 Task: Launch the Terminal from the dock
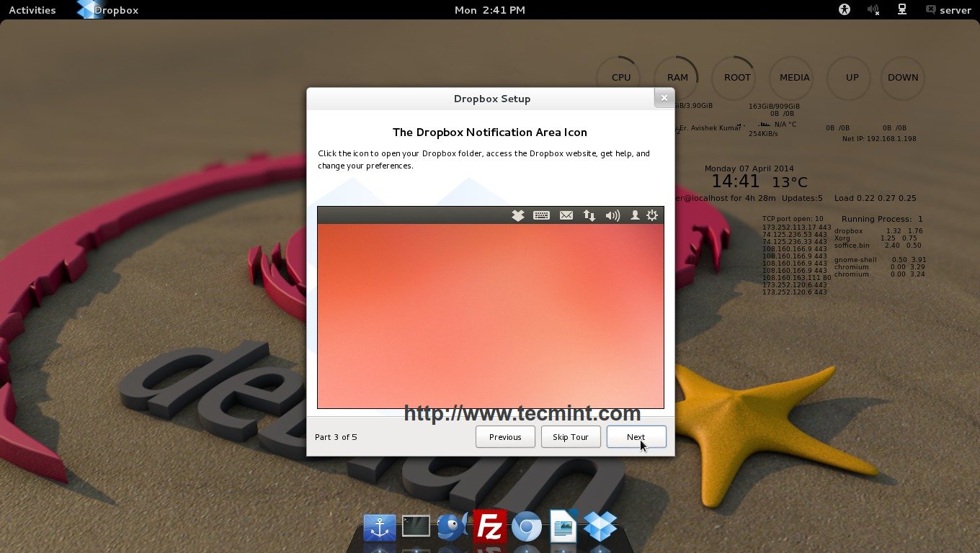416,527
